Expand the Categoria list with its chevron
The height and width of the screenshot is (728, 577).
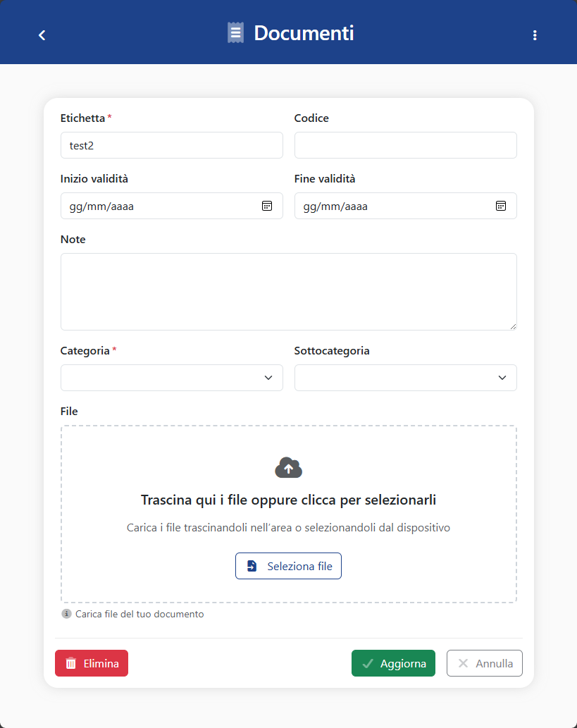tap(268, 378)
